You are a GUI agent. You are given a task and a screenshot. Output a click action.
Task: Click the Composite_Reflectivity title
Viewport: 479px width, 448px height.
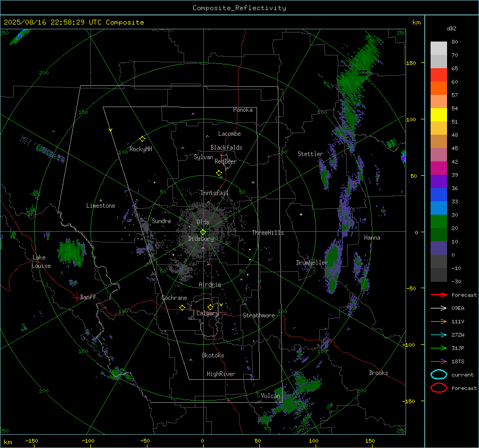coord(240,8)
